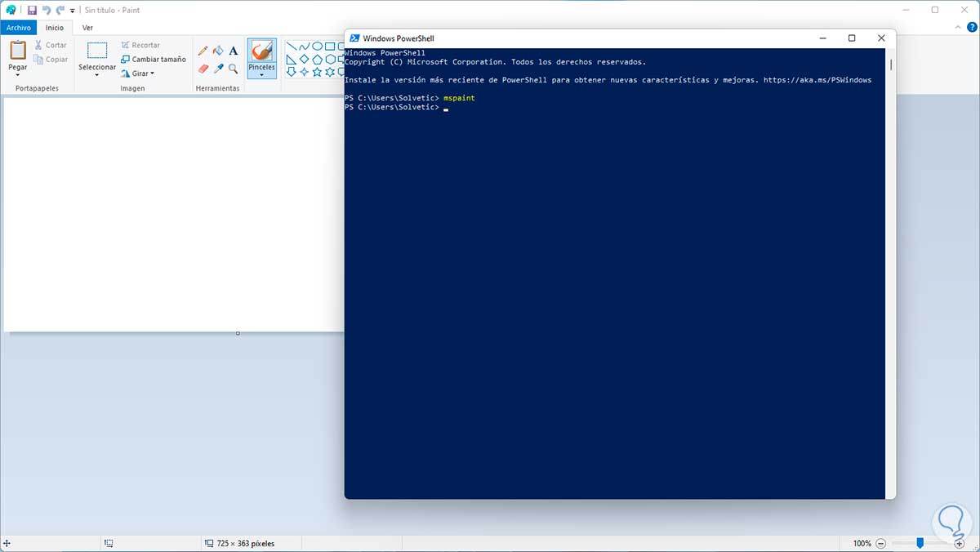
Task: Select the Fill with color bucket tool
Action: [x=217, y=51]
